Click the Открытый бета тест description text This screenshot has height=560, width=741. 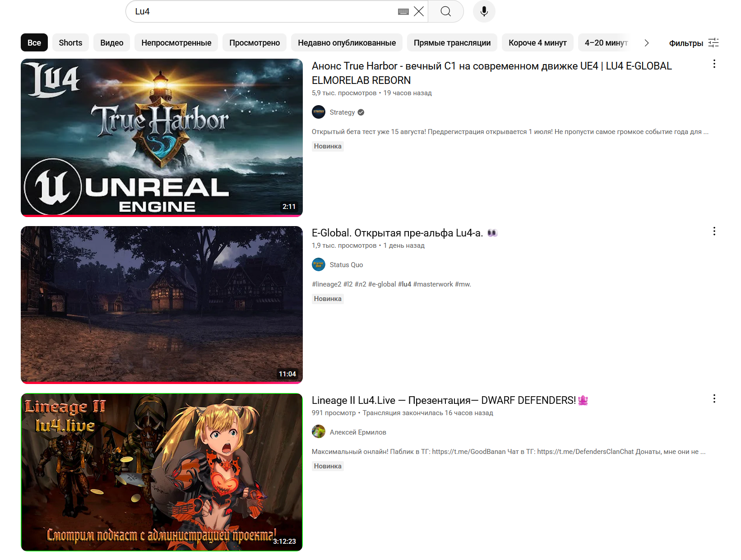point(510,132)
